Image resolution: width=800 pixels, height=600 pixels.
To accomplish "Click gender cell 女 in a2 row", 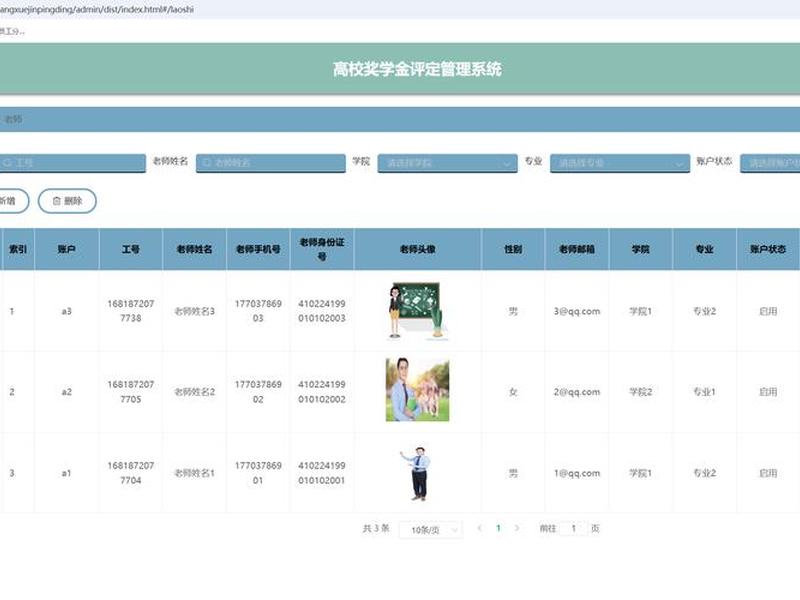I will pos(513,392).
